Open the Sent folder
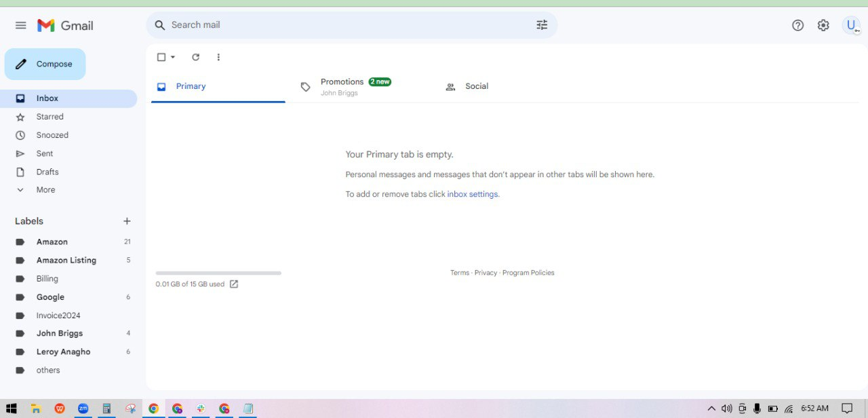 (x=68, y=153)
